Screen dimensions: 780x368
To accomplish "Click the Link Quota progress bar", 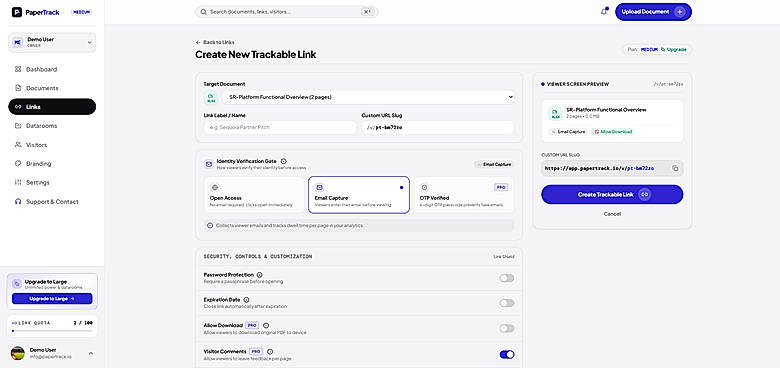I will coord(52,331).
